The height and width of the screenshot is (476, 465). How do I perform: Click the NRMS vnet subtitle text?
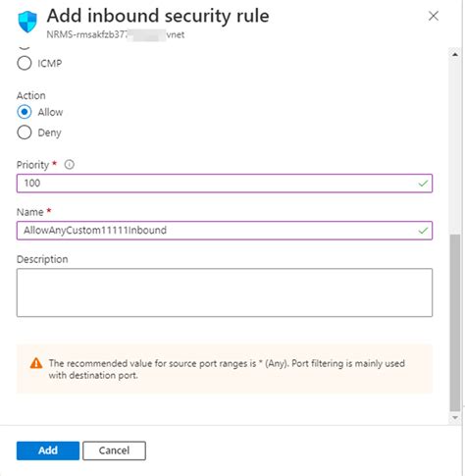click(116, 34)
